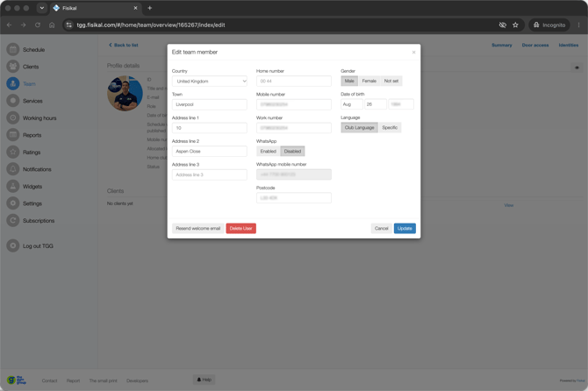Image resolution: width=588 pixels, height=391 pixels.
Task: Click the eye-slash tracking protection icon
Action: pos(503,25)
